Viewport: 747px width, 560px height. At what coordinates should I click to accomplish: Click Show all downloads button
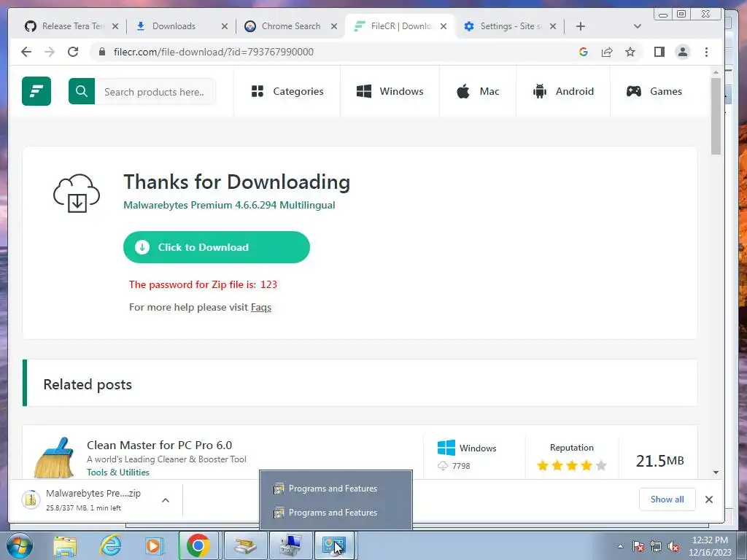pyautogui.click(x=667, y=499)
